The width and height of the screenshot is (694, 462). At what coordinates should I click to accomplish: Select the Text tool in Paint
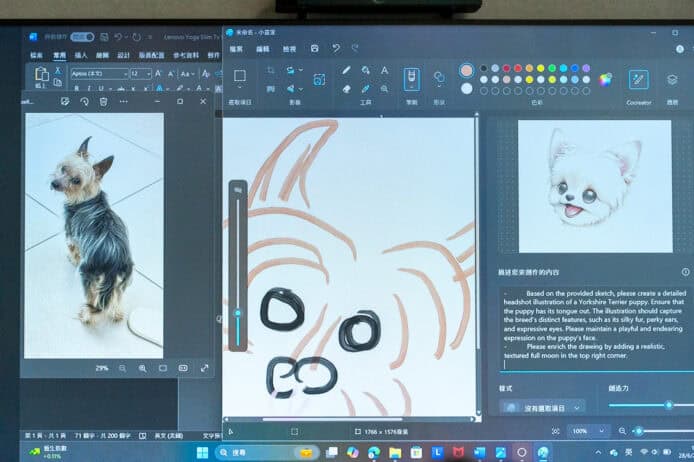384,70
